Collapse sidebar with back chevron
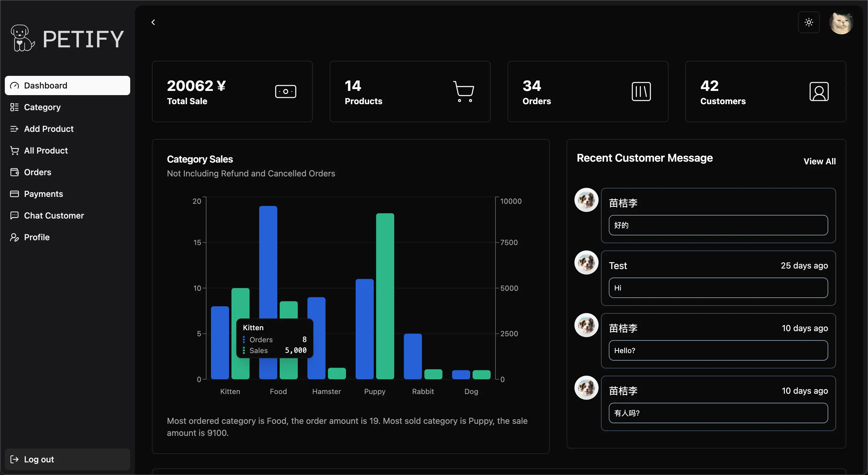 click(153, 23)
